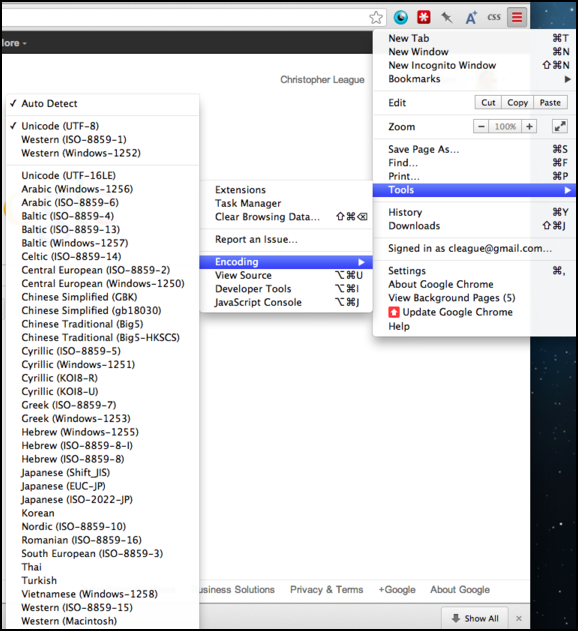Click the red asterisk extension icon

point(424,17)
